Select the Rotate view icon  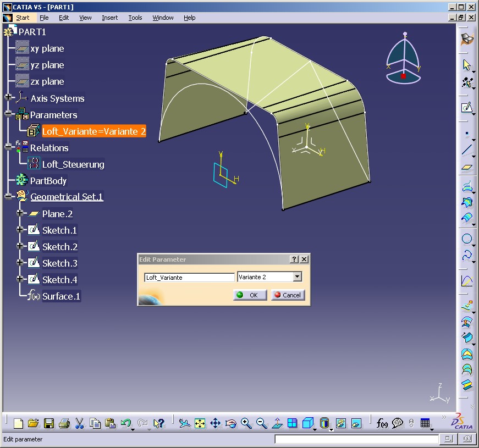pyautogui.click(x=231, y=423)
